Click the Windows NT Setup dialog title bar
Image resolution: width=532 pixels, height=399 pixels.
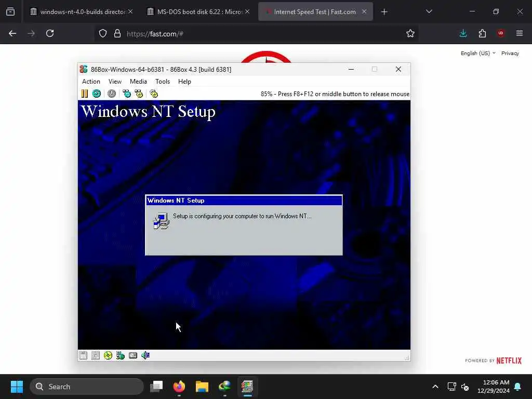(244, 201)
